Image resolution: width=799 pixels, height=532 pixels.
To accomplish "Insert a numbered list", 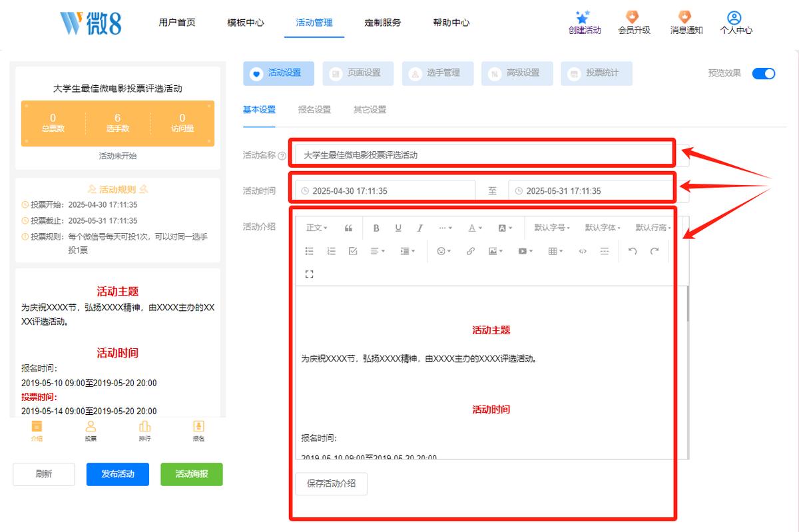I will pos(332,251).
